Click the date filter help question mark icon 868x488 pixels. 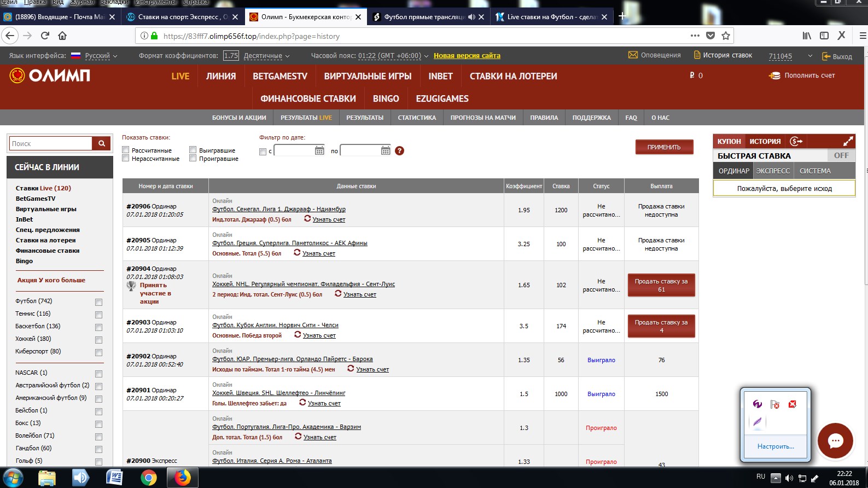pos(399,150)
